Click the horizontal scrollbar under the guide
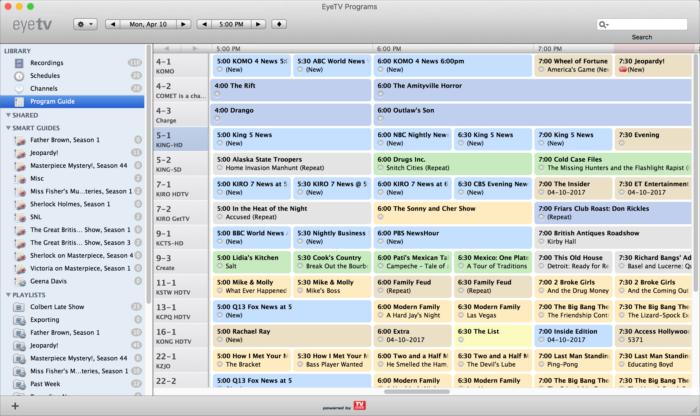The height and width of the screenshot is (416, 700). pyautogui.click(x=417, y=392)
